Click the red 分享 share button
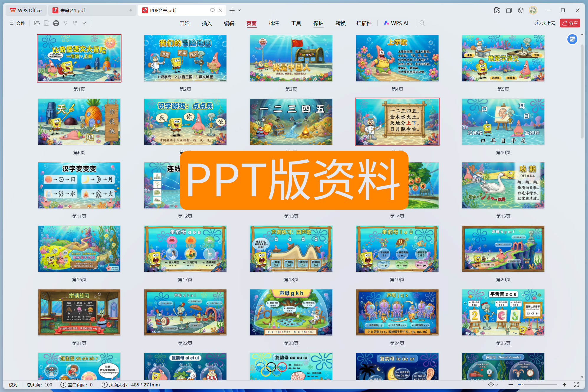Image resolution: width=588 pixels, height=392 pixels. (570, 23)
